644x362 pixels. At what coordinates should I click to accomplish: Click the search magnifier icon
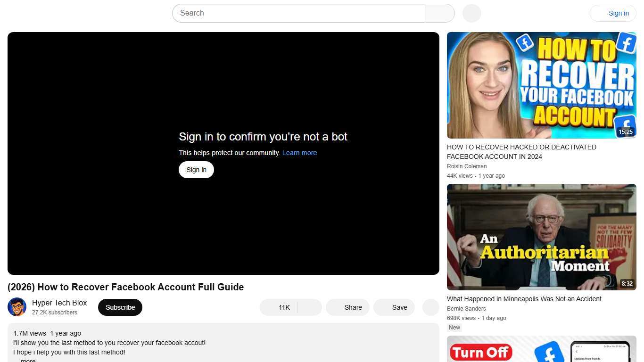click(439, 13)
